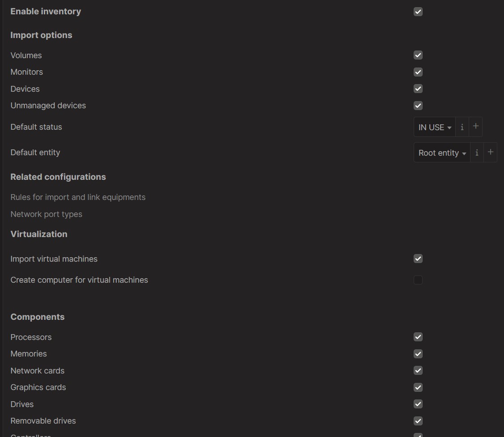Screen dimensions: 504x437
Task: Disable importing of Unmanaged devices
Action: 418,106
